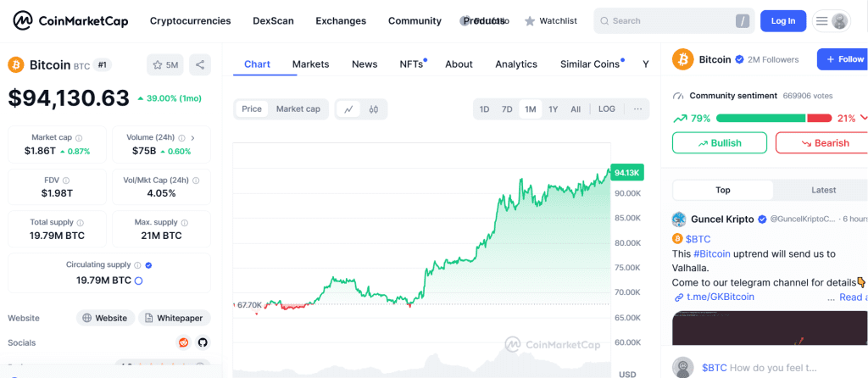Click the Community sentiment gauge icon
Screen dimensions: 868x378
click(x=678, y=96)
